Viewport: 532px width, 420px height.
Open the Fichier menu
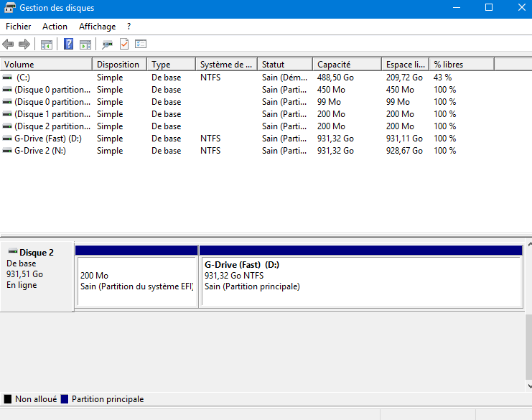point(18,27)
